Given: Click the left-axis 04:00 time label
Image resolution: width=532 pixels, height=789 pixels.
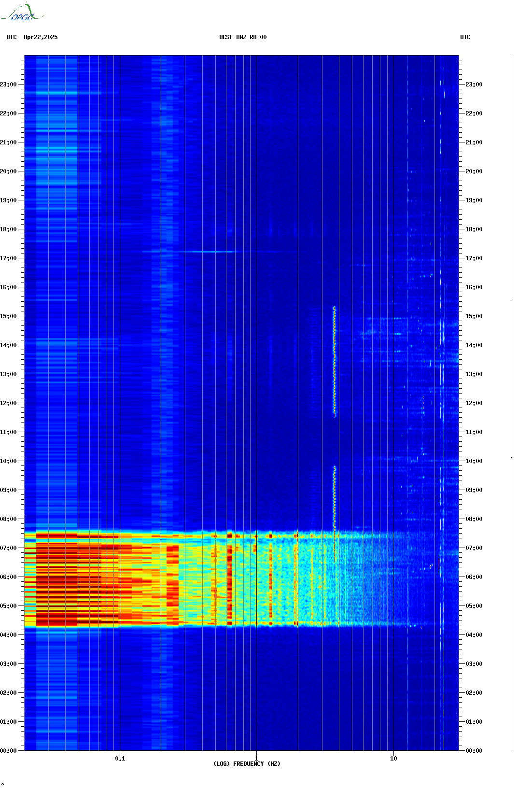Looking at the screenshot, I should coord(8,635).
